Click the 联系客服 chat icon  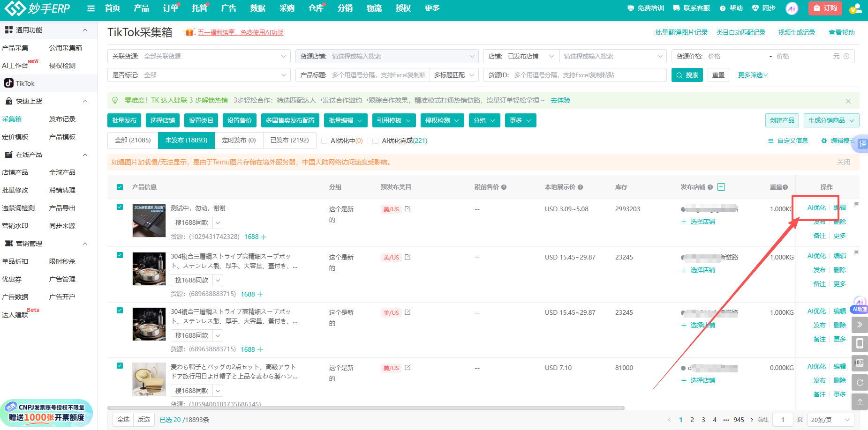[676, 8]
